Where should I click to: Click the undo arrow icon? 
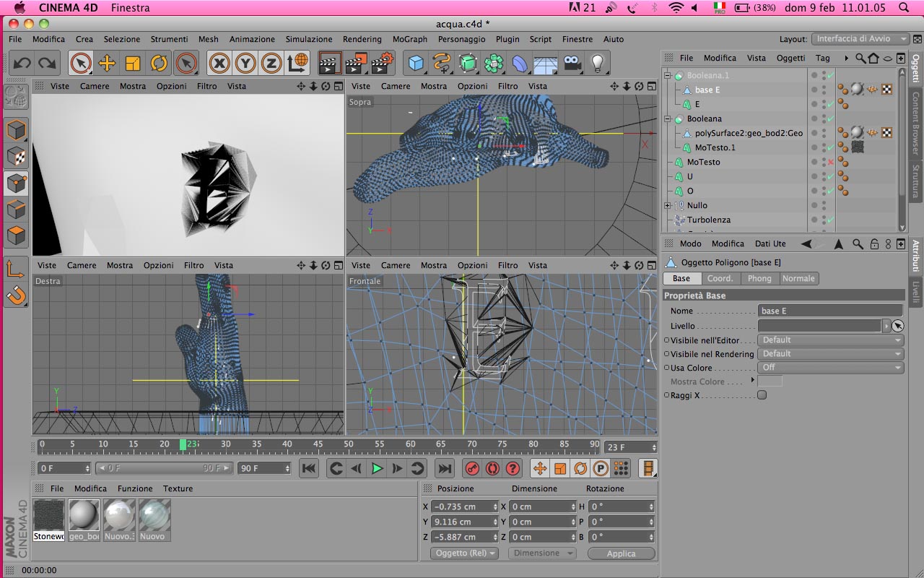[x=22, y=64]
